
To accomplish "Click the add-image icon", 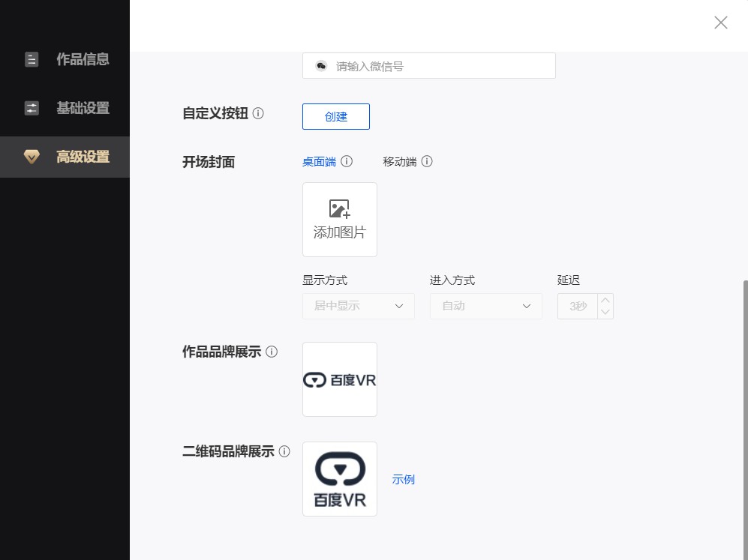I will (x=340, y=208).
